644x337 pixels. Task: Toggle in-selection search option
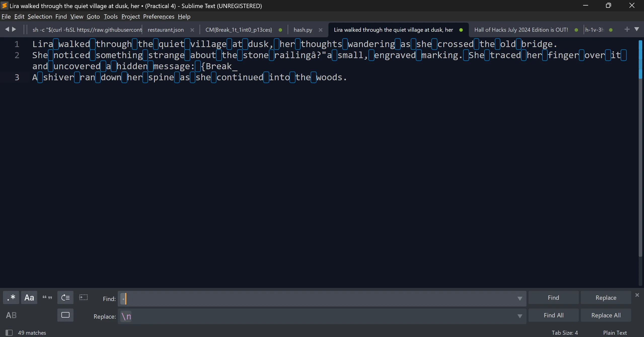pos(83,297)
